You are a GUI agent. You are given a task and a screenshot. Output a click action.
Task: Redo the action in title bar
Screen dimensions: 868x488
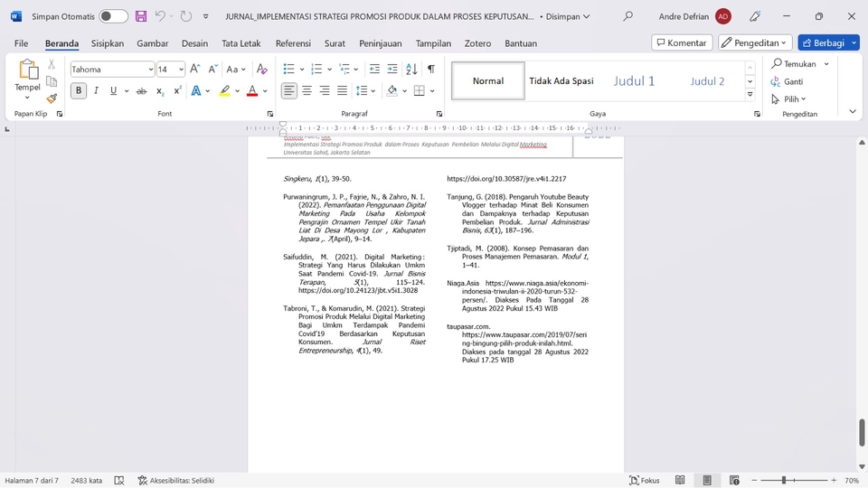[x=186, y=16]
